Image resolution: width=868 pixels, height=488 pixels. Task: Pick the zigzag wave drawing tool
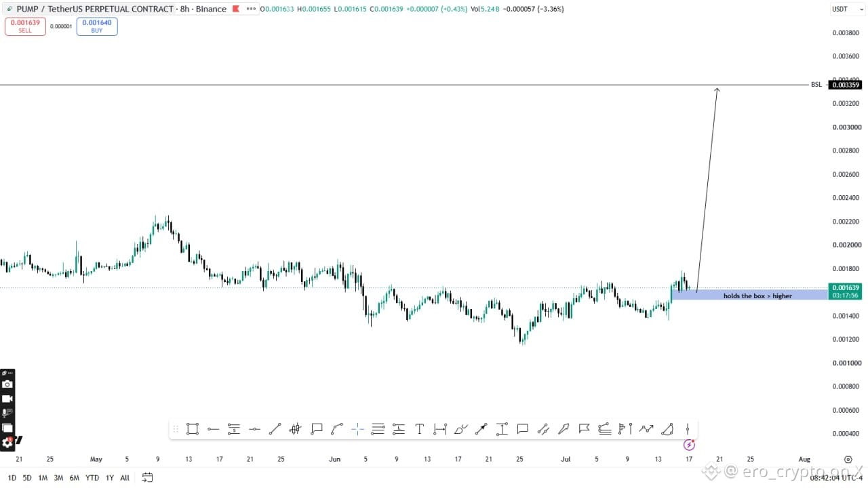click(646, 428)
